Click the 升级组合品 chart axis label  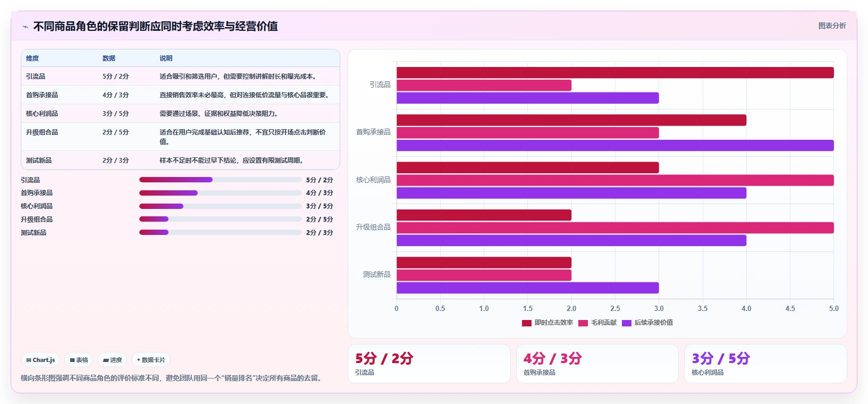pos(373,228)
